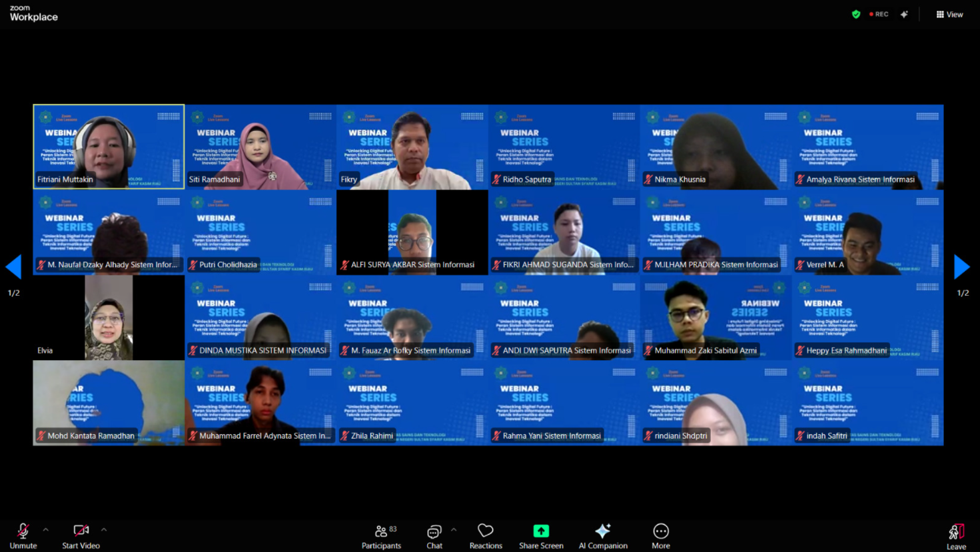Open the Reactions menu

pos(486,536)
